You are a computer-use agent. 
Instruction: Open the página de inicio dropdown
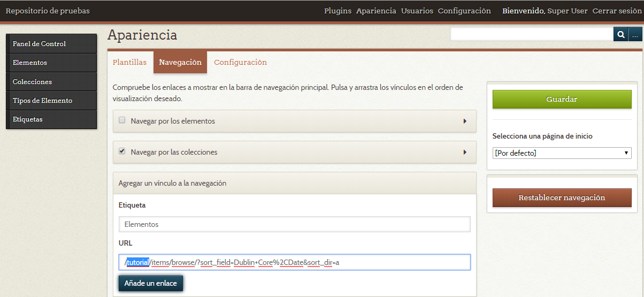[x=562, y=153]
